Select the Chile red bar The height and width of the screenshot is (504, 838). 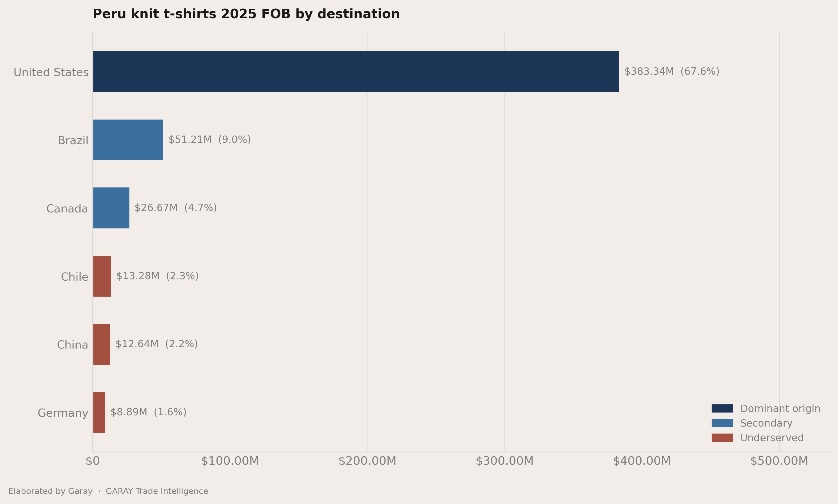coord(102,276)
